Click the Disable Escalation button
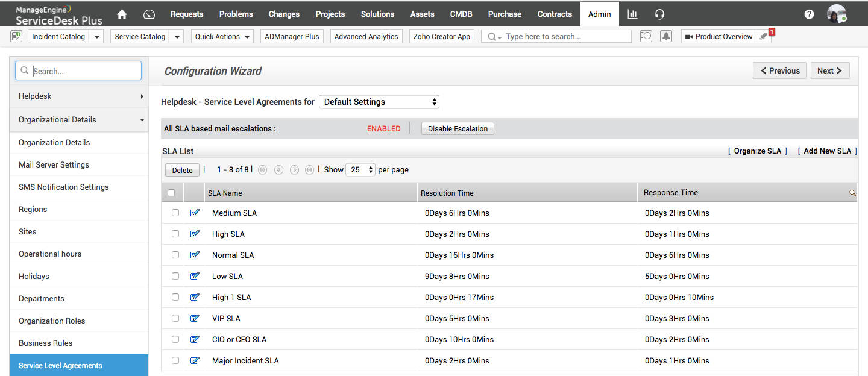 (x=458, y=128)
